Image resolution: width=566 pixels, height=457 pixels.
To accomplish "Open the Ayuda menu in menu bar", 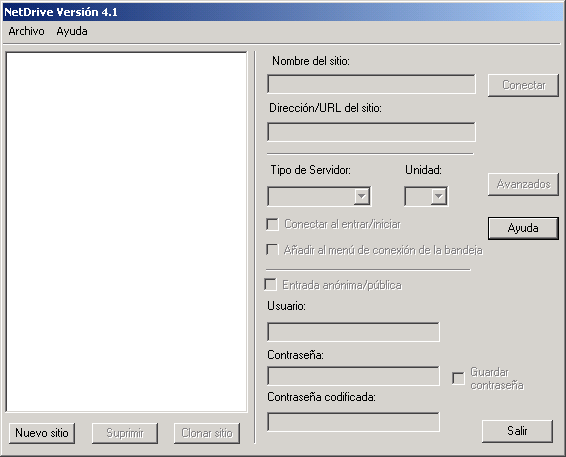I will (x=72, y=31).
